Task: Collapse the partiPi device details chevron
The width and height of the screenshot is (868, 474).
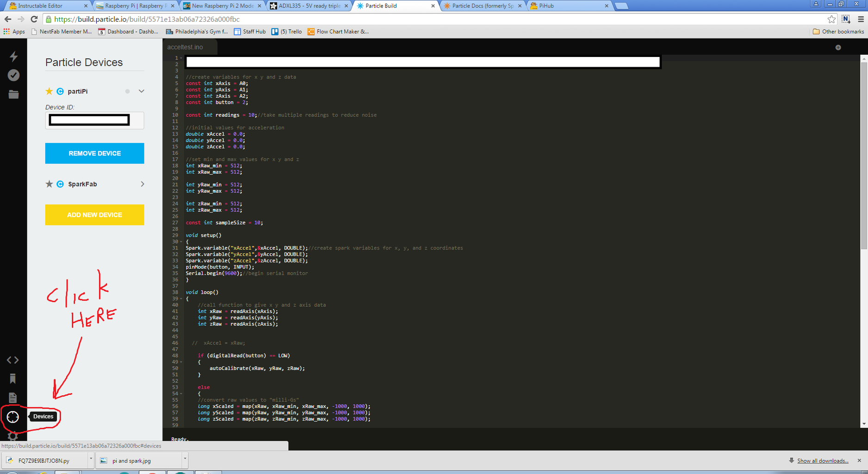Action: point(142,91)
